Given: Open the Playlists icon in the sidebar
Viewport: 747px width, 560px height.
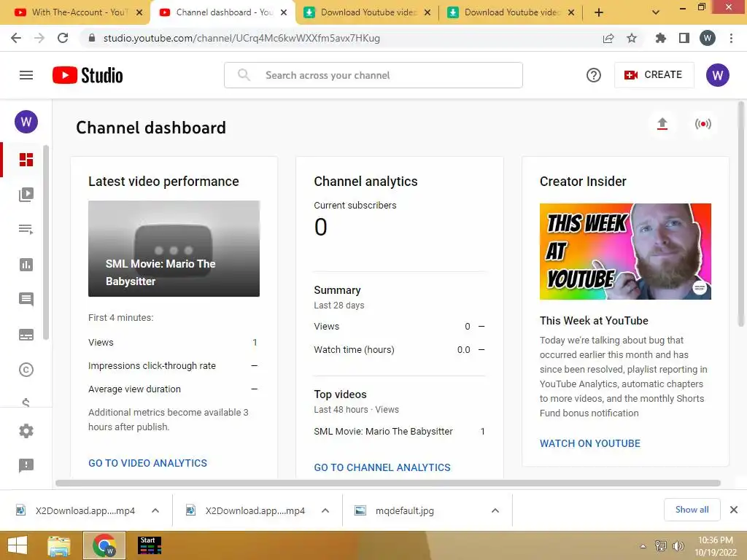Looking at the screenshot, I should coord(26,230).
